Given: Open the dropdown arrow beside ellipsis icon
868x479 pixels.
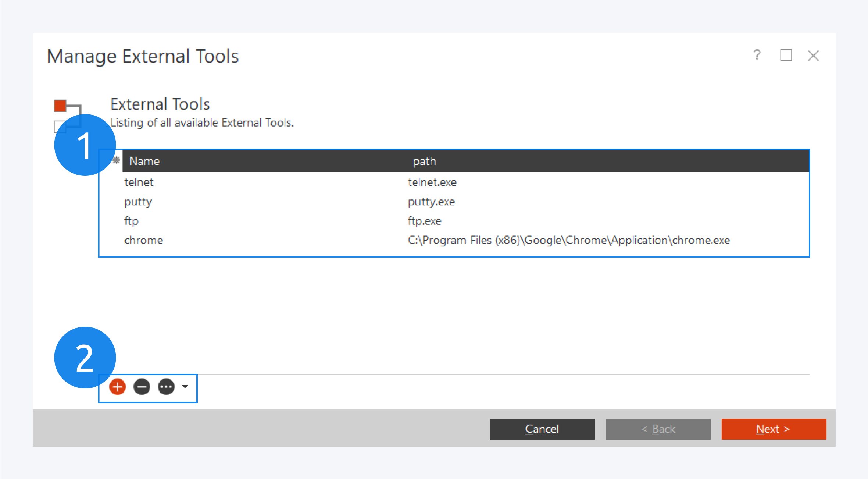Looking at the screenshot, I should tap(185, 387).
